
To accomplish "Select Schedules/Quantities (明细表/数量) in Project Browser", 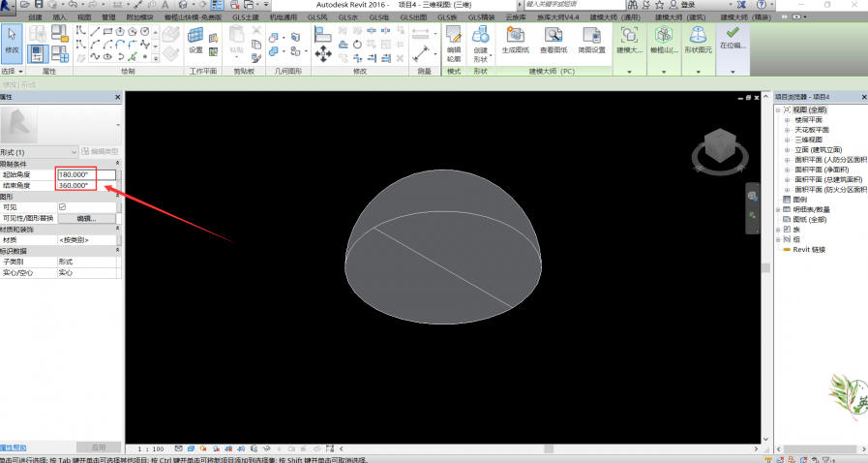I will coord(811,209).
